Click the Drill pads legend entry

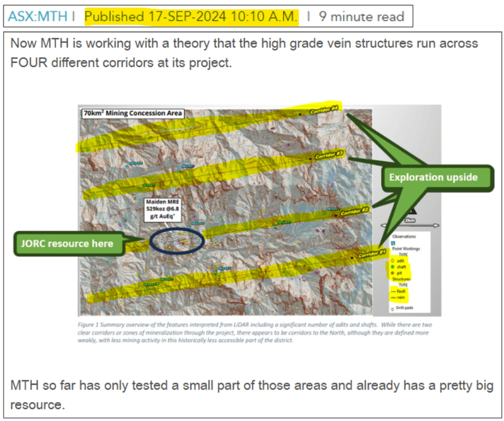[x=402, y=308]
